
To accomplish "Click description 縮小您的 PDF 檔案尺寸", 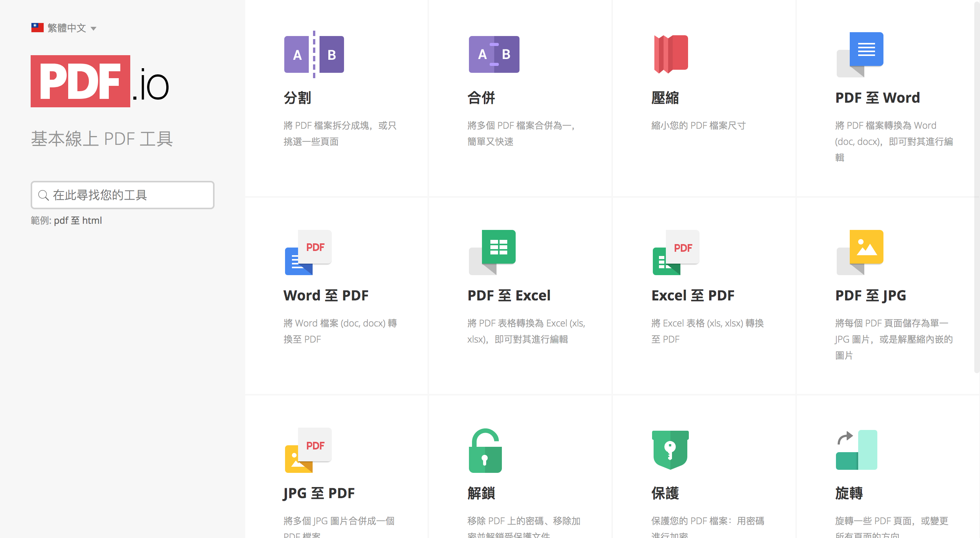I will (x=698, y=125).
